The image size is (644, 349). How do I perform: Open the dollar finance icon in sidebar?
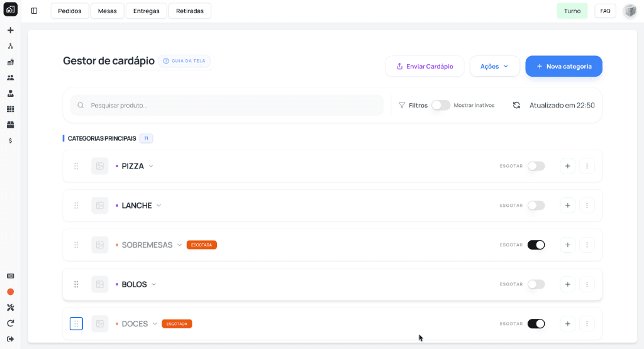(11, 140)
